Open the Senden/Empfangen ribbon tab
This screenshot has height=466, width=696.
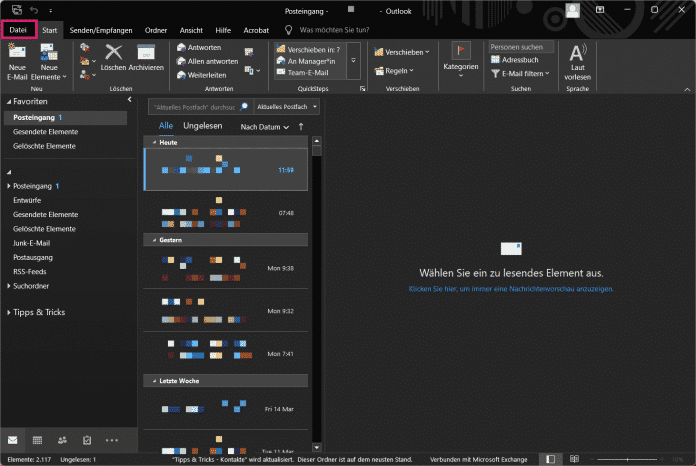click(102, 31)
